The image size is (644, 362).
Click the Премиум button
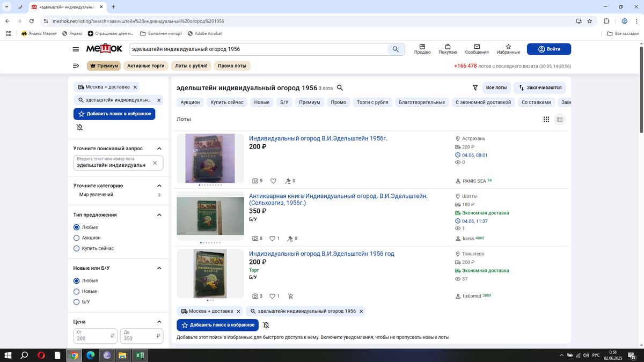(104, 66)
